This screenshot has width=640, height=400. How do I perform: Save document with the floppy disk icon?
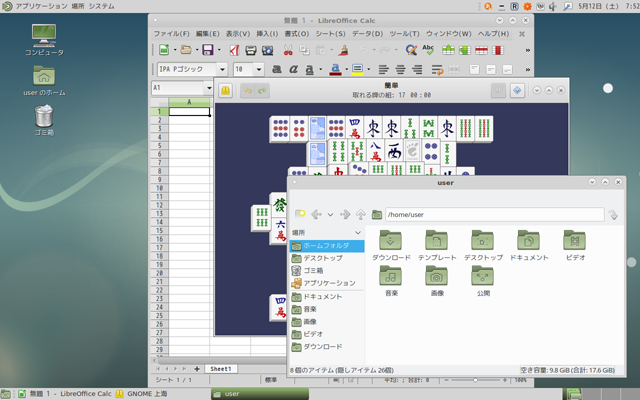click(x=208, y=50)
